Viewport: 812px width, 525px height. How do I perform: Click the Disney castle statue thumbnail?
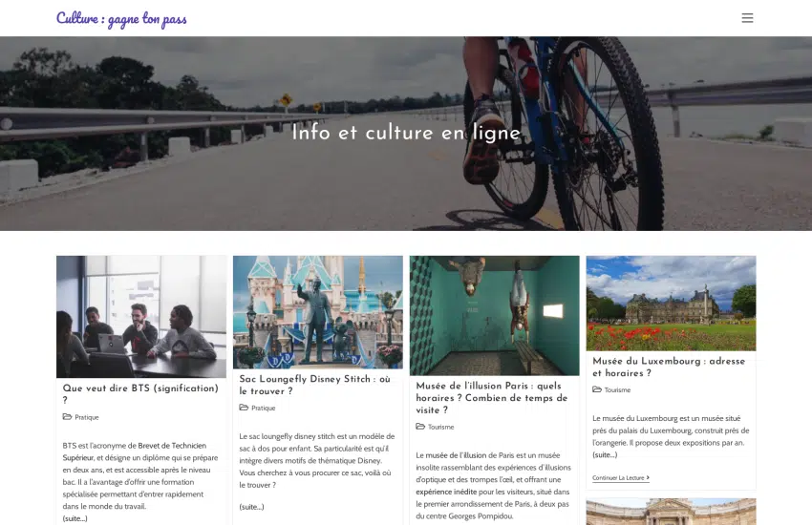click(x=318, y=312)
